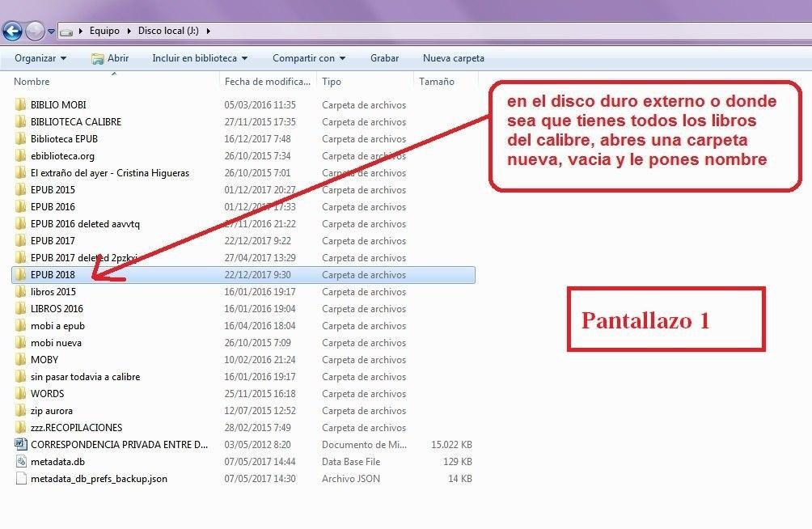
Task: Click the WORDS folder icon
Action: click(x=21, y=393)
